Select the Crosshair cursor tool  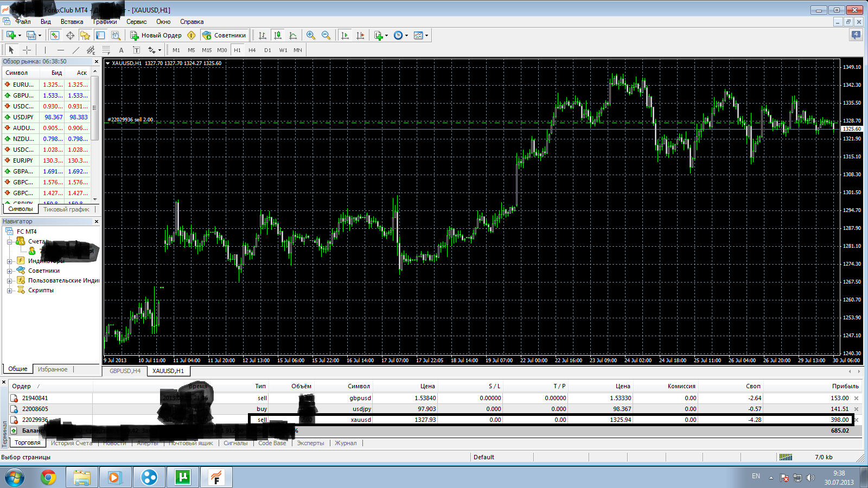(x=27, y=50)
